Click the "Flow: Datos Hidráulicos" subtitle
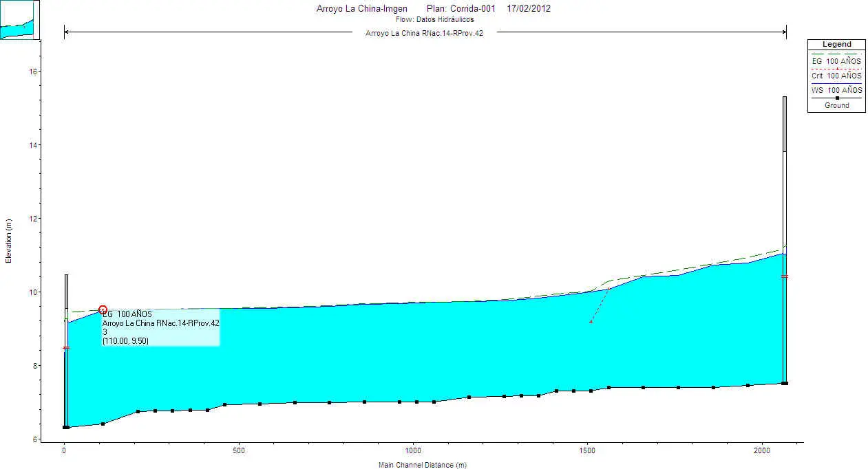868x469 pixels. tap(434, 19)
